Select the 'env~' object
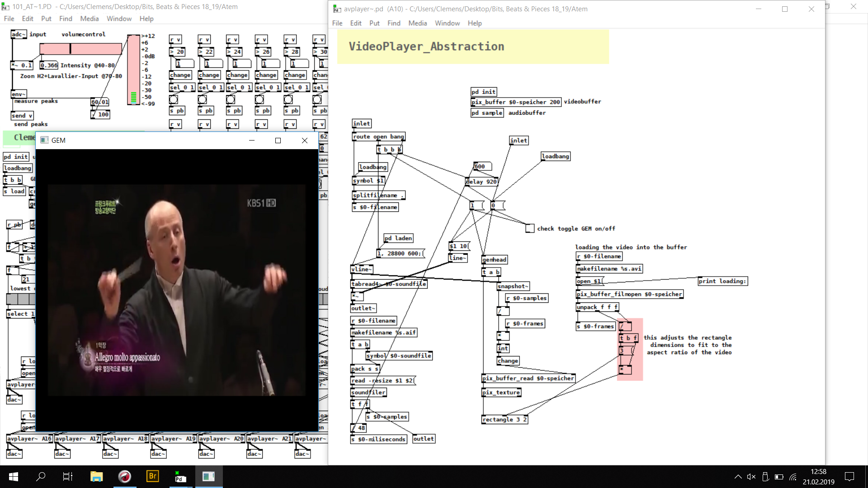The image size is (868, 488). pos(19,94)
